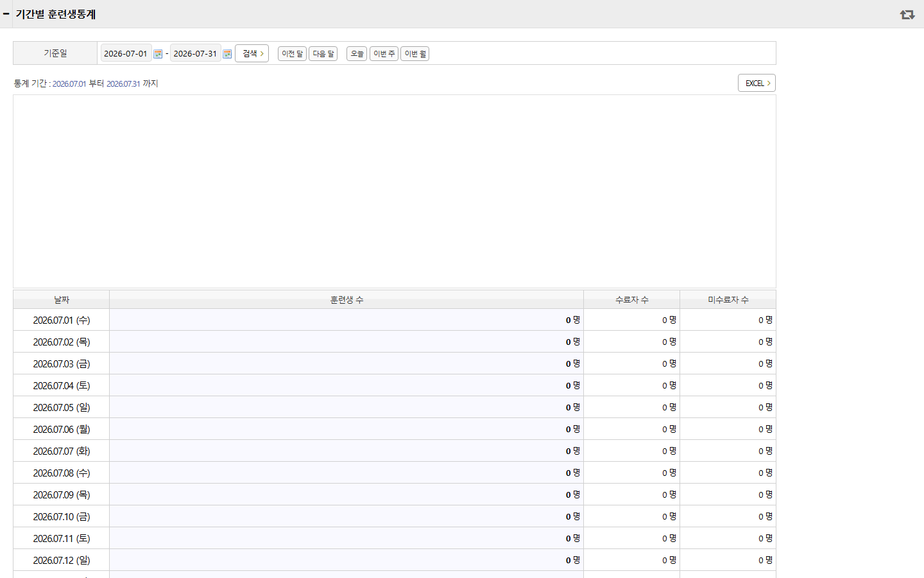This screenshot has width=924, height=578.
Task: Click the 미수료자 수 column header
Action: click(728, 300)
